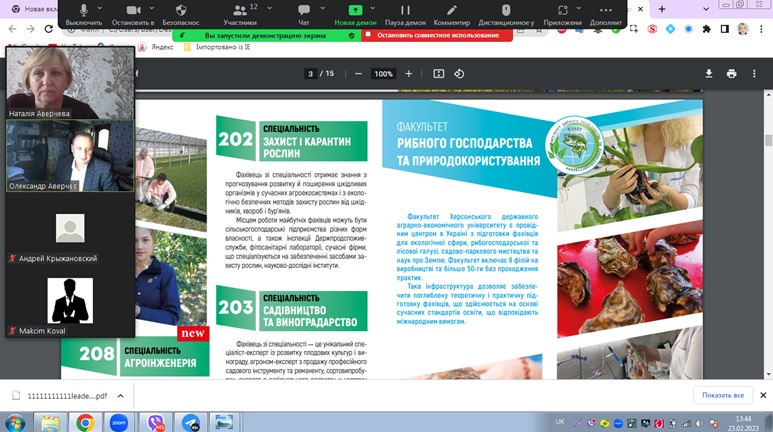Image resolution: width=773 pixels, height=432 pixels.
Task: Open a new Chrome tab
Action: tap(662, 9)
